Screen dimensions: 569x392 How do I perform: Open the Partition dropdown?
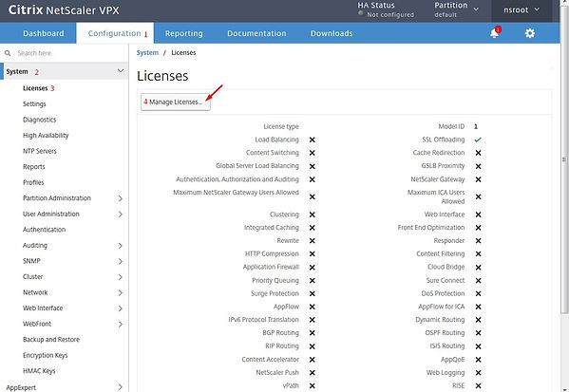point(456,9)
